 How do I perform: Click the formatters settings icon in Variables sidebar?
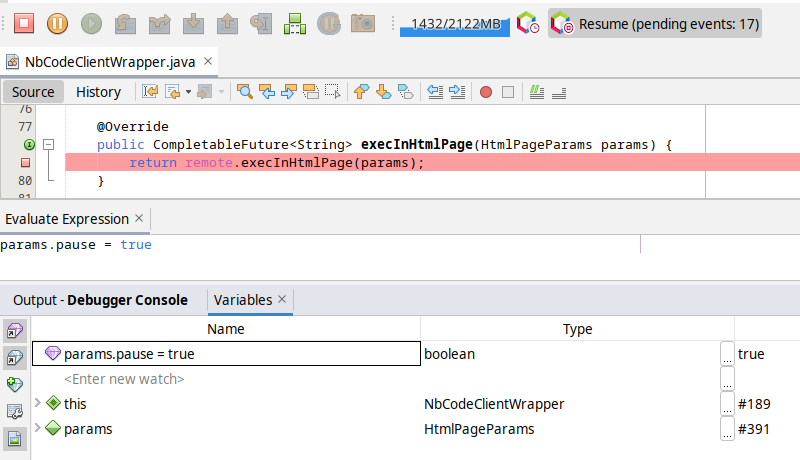(15, 412)
